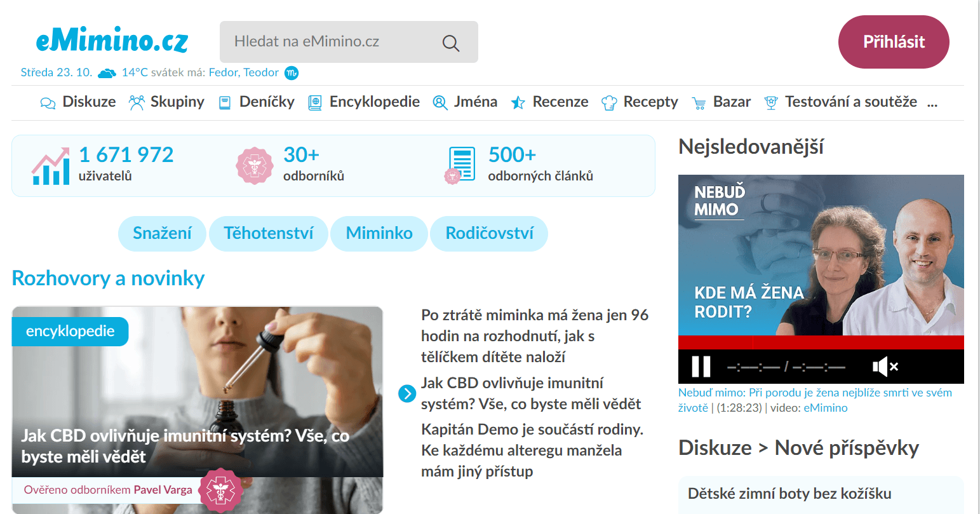Expand more menu items via the ellipsis
This screenshot has width=980, height=514.
[x=932, y=102]
